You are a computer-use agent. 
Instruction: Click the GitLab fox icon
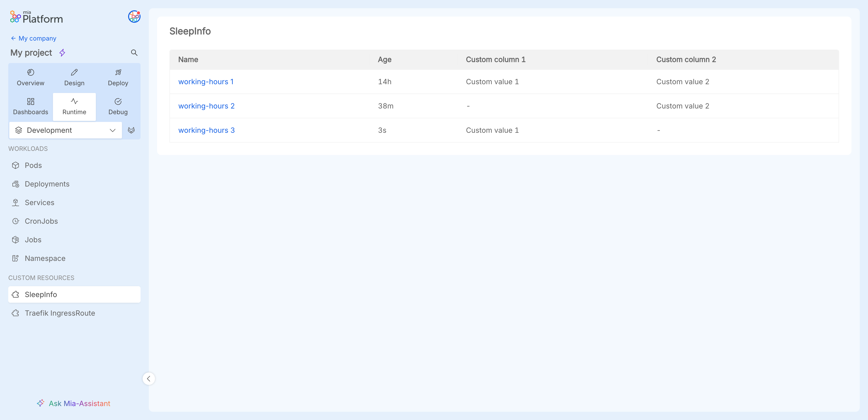131,130
